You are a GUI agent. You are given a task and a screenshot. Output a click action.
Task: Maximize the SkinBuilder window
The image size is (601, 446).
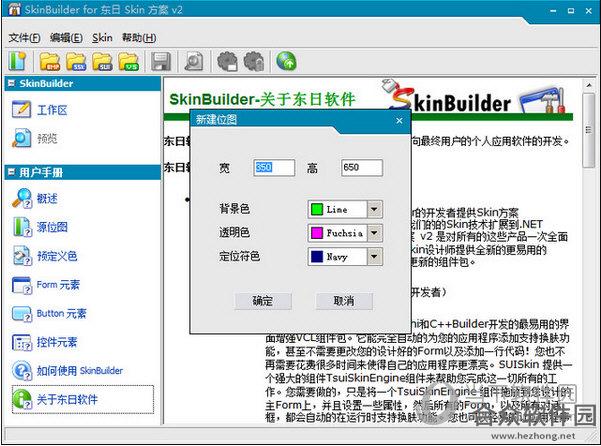pyautogui.click(x=571, y=11)
